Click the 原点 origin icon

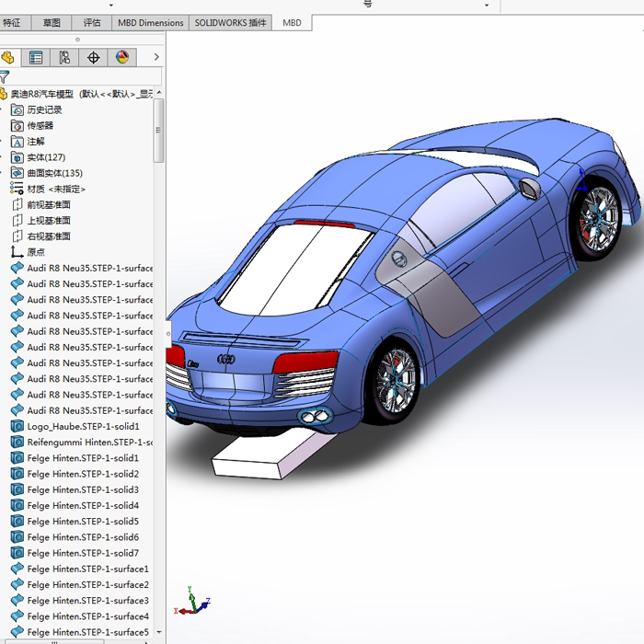pos(17,252)
